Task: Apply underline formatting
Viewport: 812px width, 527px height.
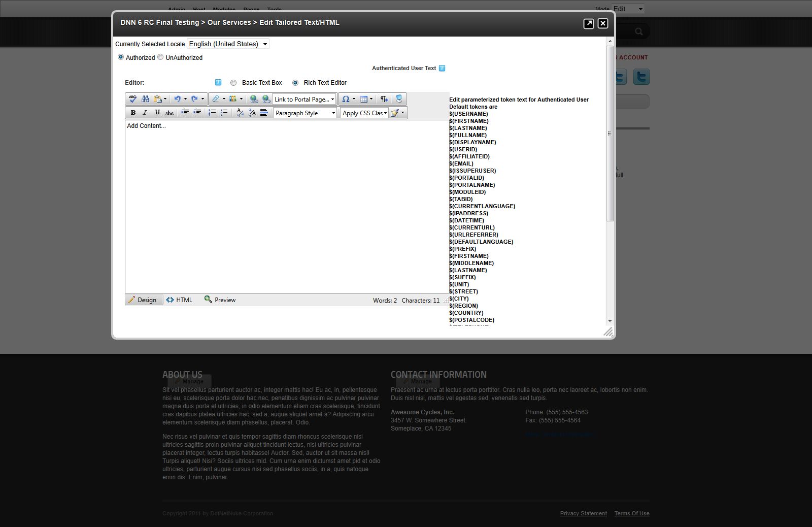Action: pos(157,113)
